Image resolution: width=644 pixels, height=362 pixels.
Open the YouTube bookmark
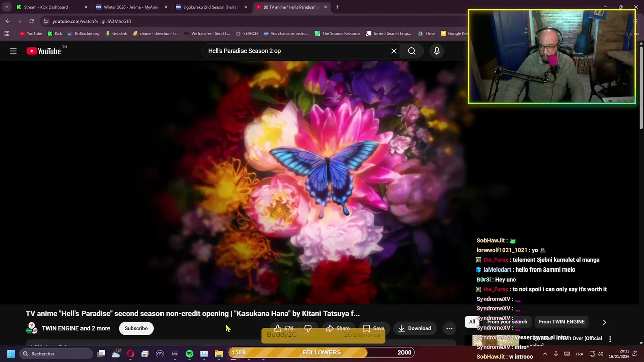pyautogui.click(x=31, y=34)
